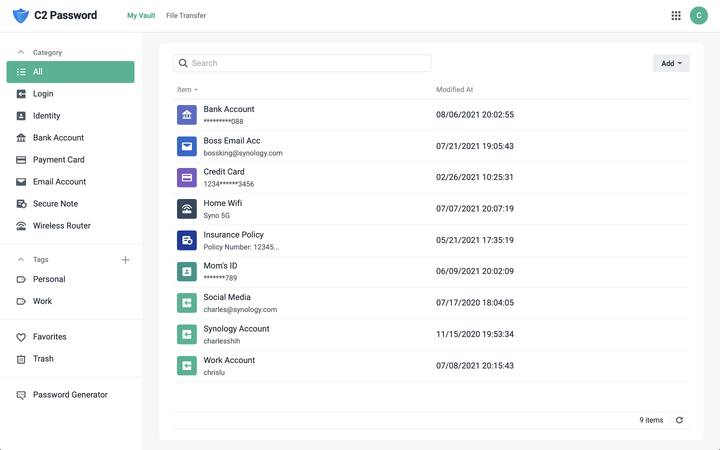
Task: Show Favorites items
Action: (x=49, y=337)
